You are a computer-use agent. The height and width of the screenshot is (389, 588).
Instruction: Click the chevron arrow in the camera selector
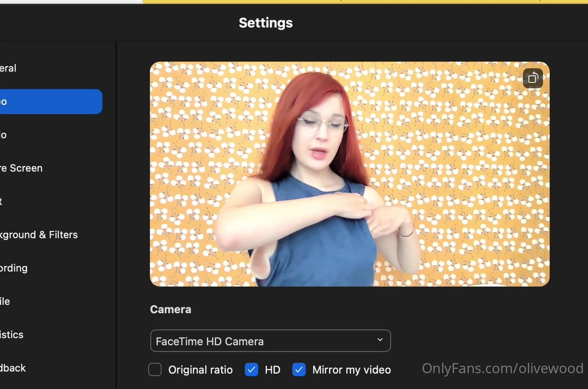click(x=380, y=340)
